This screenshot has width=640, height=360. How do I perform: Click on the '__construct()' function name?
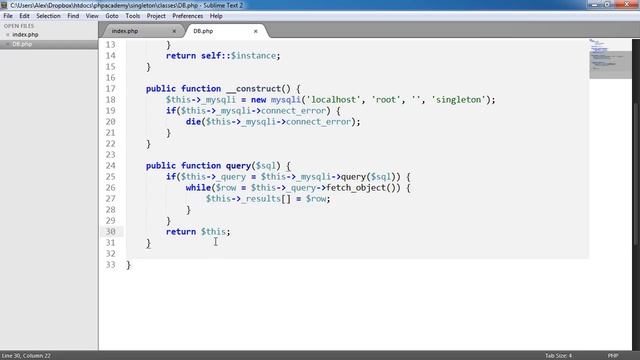[x=258, y=89]
